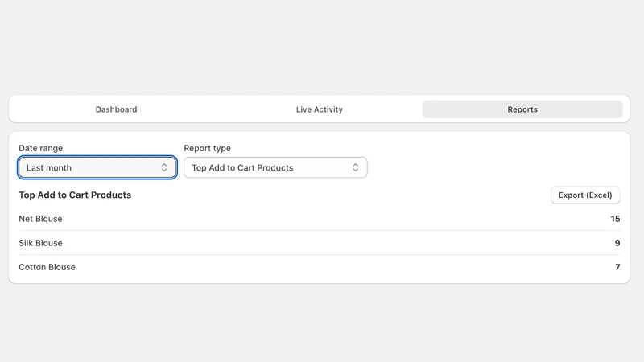Click the Date range label
Viewport: 644px width, 362px height.
[x=41, y=148]
